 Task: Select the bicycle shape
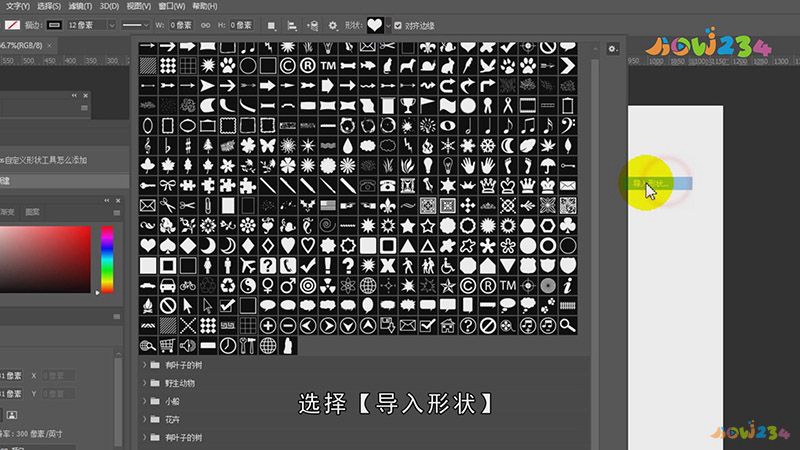188,286
